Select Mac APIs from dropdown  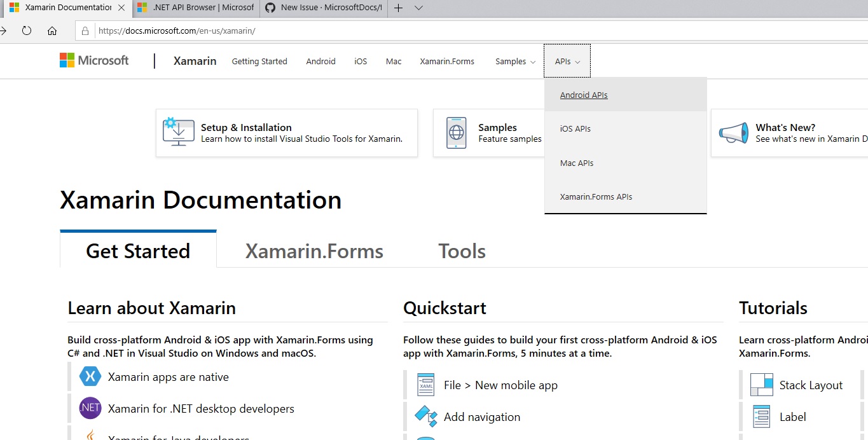[626, 163]
